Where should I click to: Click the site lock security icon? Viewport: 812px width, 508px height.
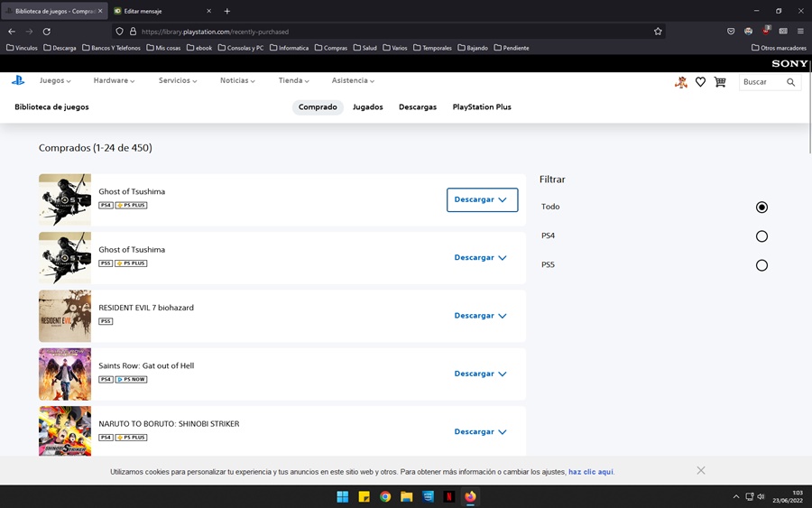(x=134, y=32)
